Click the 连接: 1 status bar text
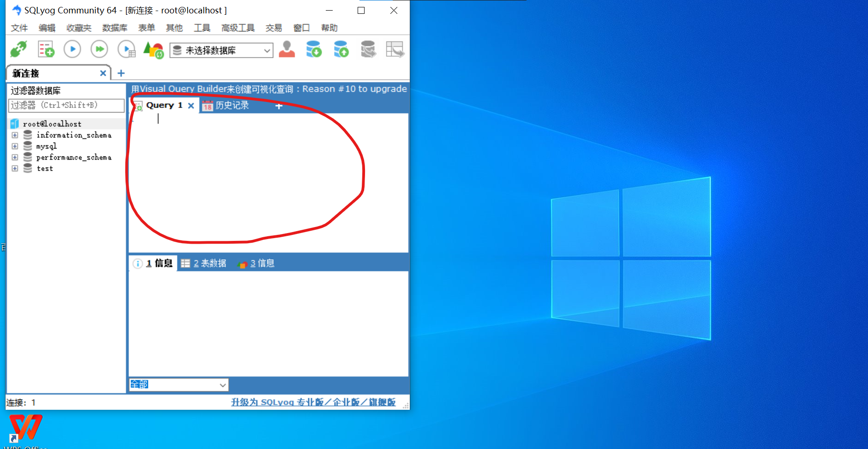The height and width of the screenshot is (449, 868). pos(21,402)
